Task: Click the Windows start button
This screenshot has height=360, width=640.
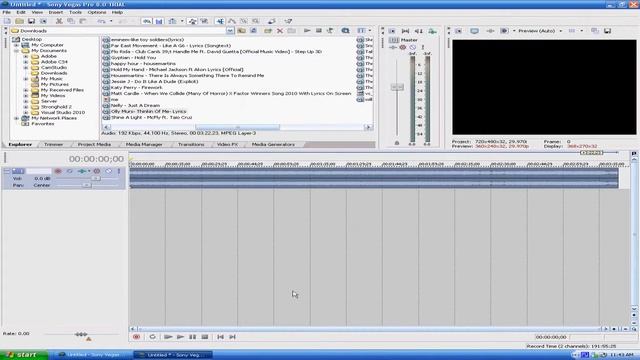Action: (x=24, y=355)
